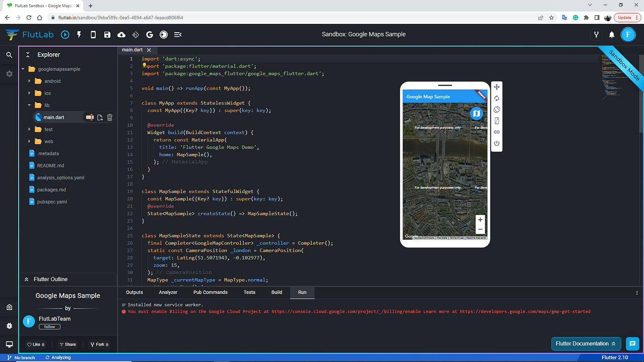Open the user profile avatar F in header

click(x=628, y=34)
